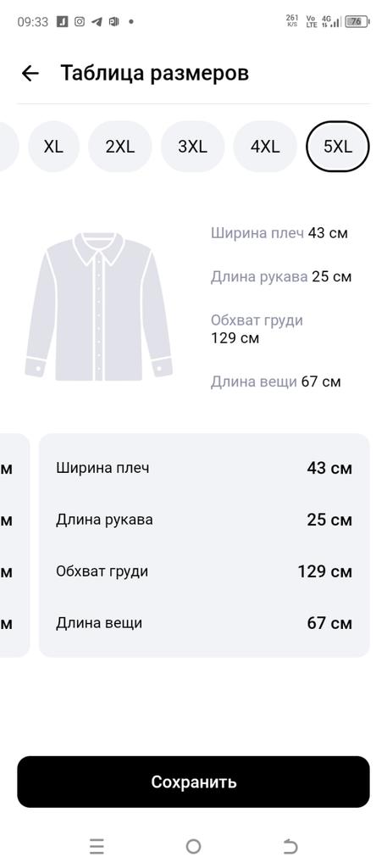Tap the Ширина плеч row in table

204,468
